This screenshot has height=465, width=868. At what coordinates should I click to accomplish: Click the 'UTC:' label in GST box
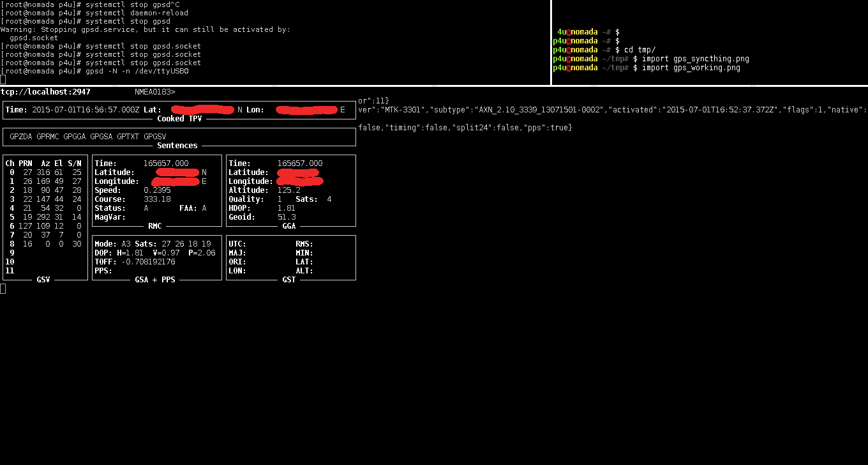[x=237, y=244]
